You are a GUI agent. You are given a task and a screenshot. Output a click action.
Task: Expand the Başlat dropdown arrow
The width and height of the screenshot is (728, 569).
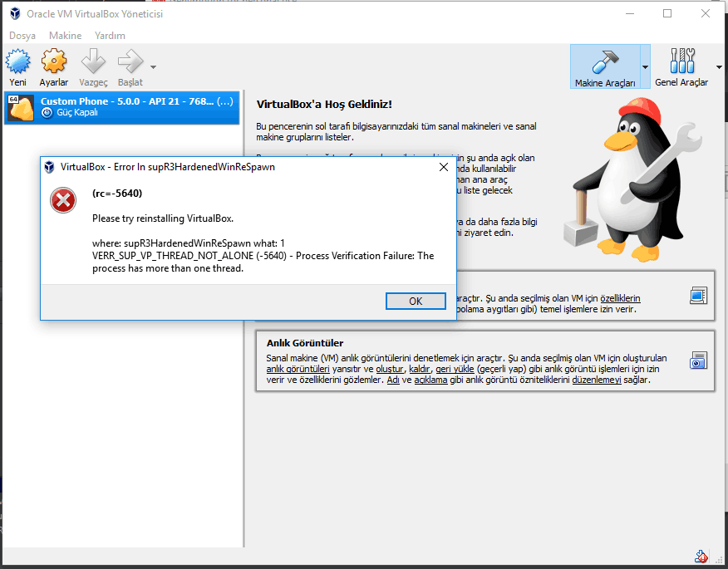click(153, 67)
